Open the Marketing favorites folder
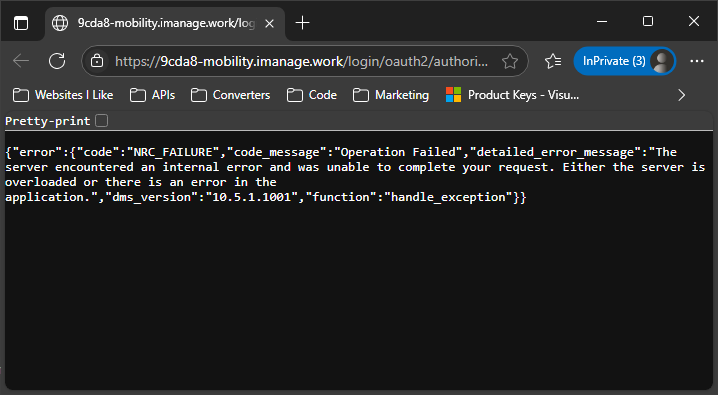This screenshot has width=718, height=395. [x=391, y=95]
